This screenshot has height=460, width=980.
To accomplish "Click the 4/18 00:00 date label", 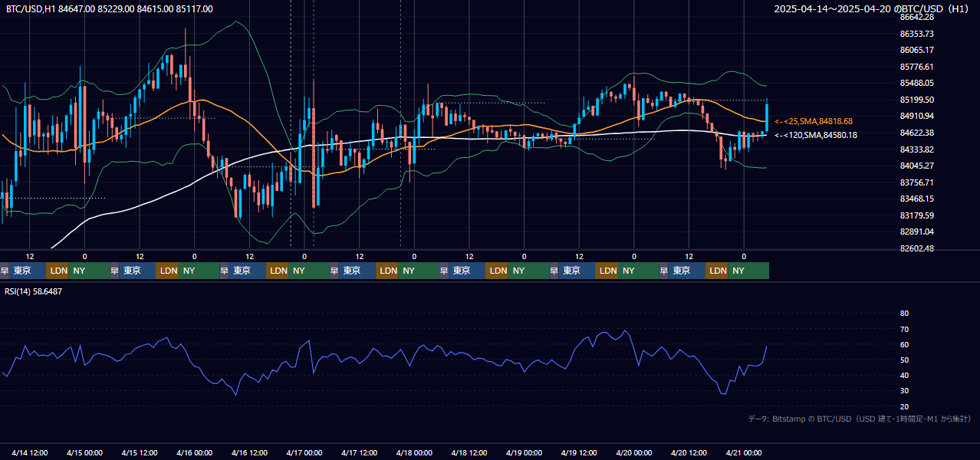I will tap(414, 453).
